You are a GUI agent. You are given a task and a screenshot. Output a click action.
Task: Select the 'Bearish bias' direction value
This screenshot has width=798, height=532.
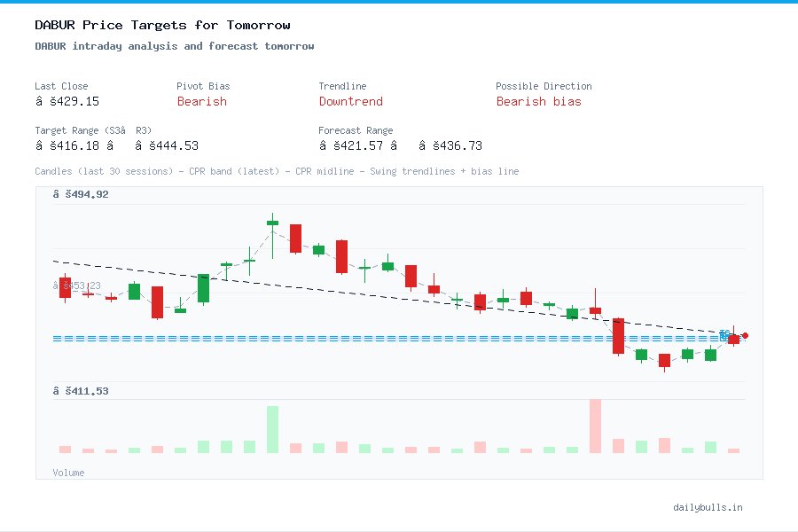pos(538,101)
